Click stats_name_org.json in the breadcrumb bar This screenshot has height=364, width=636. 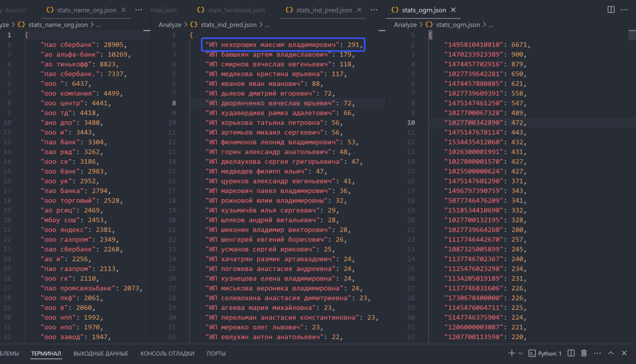(58, 24)
